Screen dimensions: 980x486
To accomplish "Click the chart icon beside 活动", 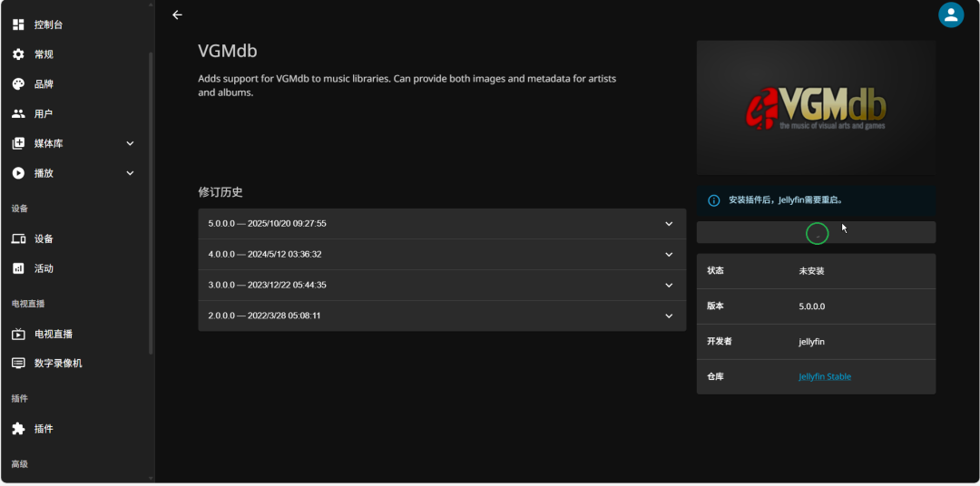I will [x=19, y=268].
